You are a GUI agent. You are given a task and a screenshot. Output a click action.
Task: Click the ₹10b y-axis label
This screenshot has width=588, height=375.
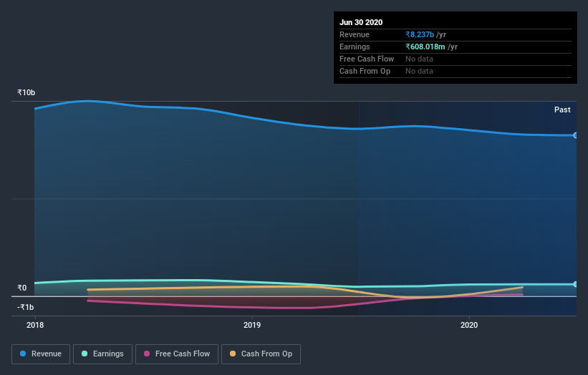pos(26,92)
